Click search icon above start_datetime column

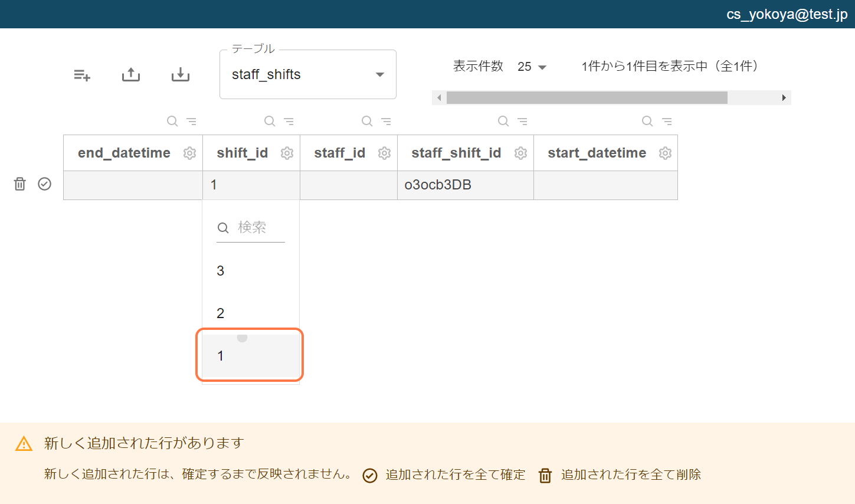[647, 121]
